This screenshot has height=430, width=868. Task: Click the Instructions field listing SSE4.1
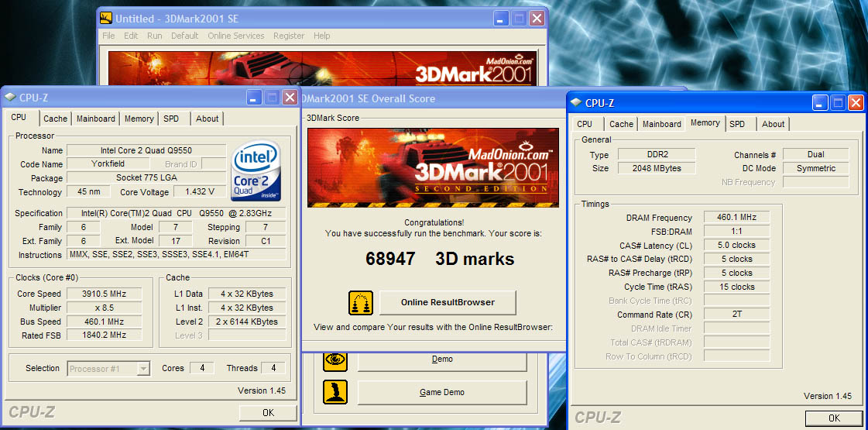point(176,255)
